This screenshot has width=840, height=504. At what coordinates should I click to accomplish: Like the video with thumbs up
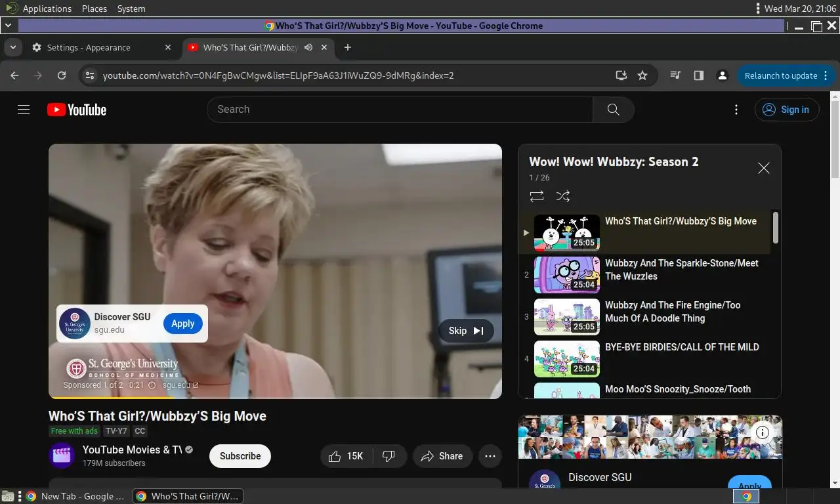346,456
